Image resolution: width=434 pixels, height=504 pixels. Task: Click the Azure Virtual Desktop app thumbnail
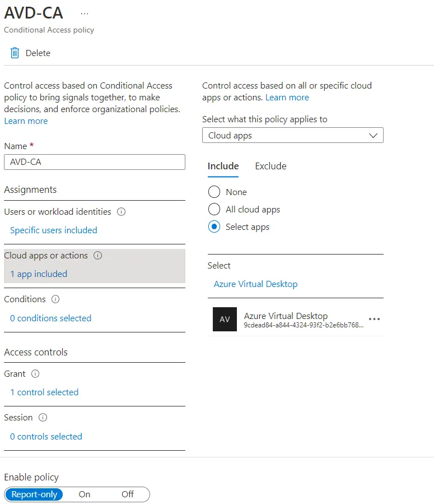225,319
